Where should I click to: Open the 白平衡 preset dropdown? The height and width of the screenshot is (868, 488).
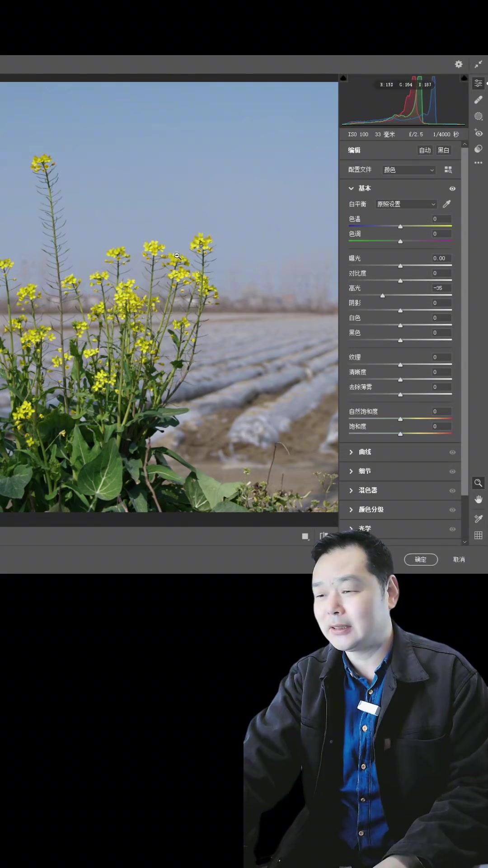[x=406, y=204]
